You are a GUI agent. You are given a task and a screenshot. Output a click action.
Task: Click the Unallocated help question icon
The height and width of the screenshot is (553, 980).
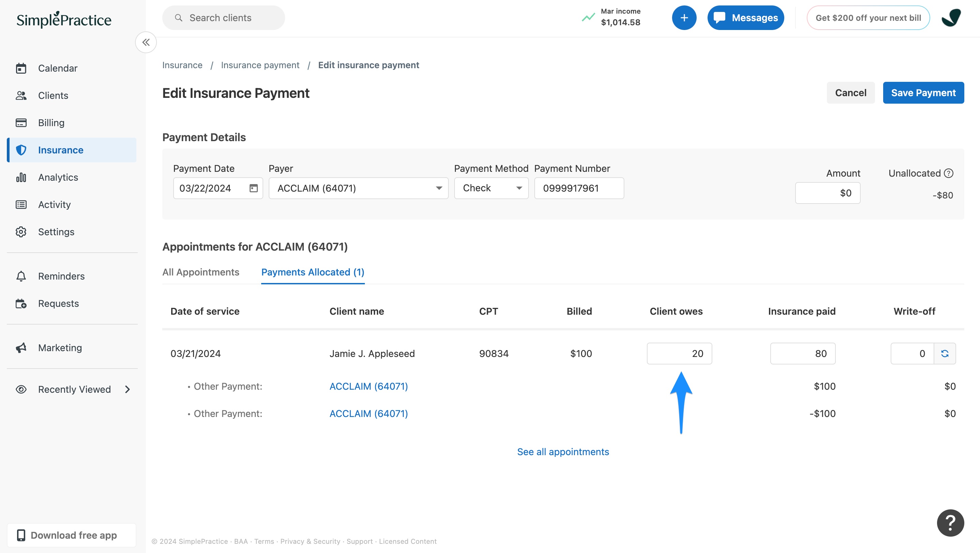coord(949,173)
